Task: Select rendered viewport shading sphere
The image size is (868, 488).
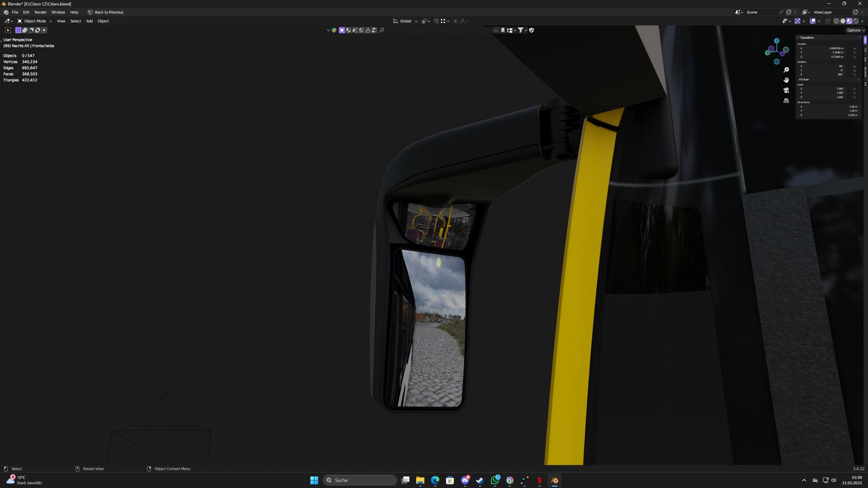Action: pos(856,21)
